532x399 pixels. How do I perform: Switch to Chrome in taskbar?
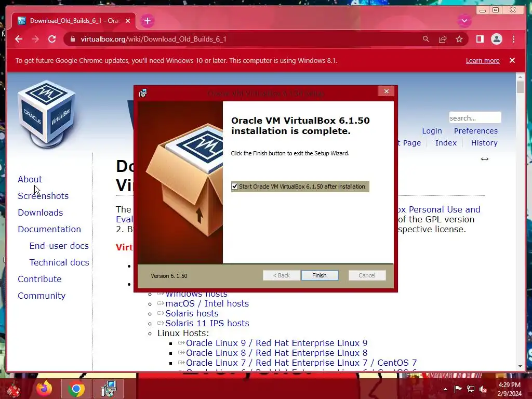[76, 389]
